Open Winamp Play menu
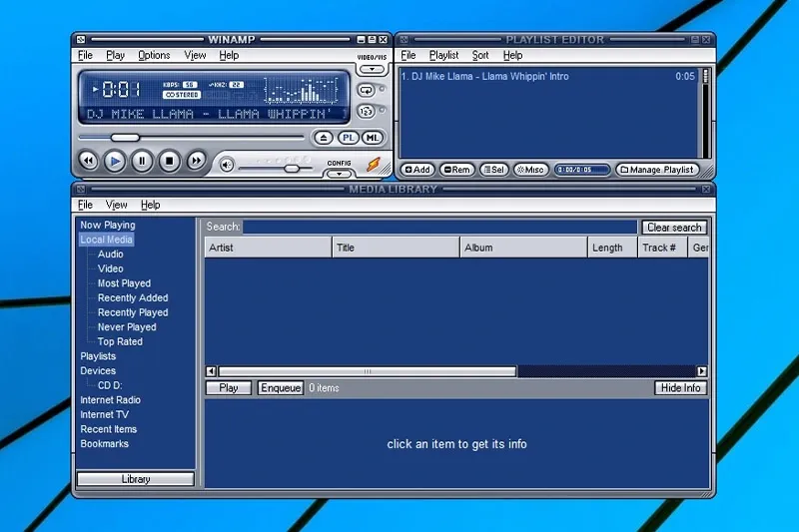The image size is (799, 532). [x=115, y=55]
